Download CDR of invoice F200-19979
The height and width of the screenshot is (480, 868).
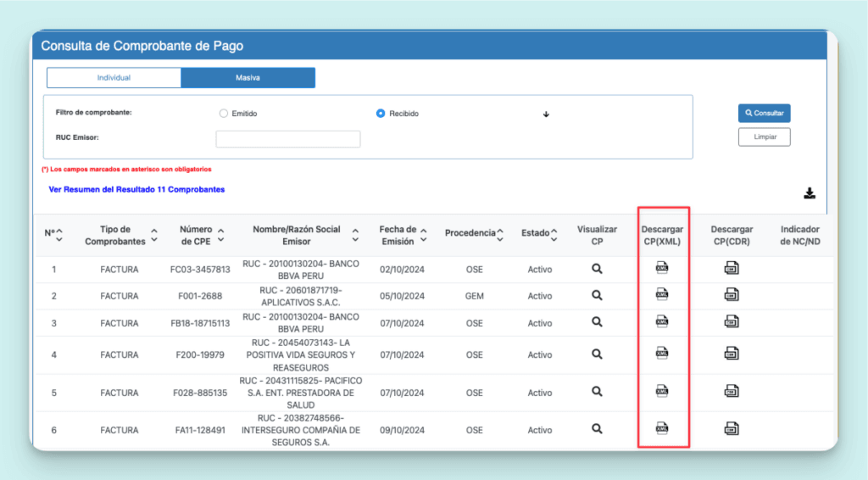pyautogui.click(x=732, y=354)
